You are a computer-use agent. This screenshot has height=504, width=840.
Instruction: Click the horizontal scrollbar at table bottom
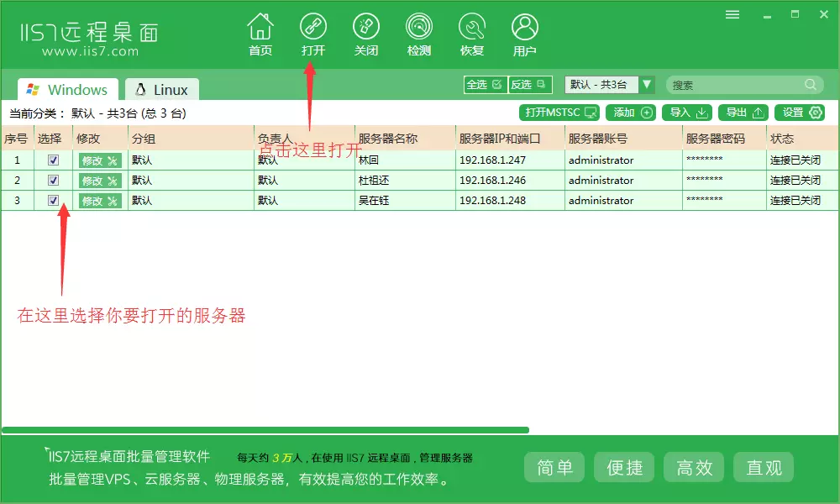(x=265, y=430)
